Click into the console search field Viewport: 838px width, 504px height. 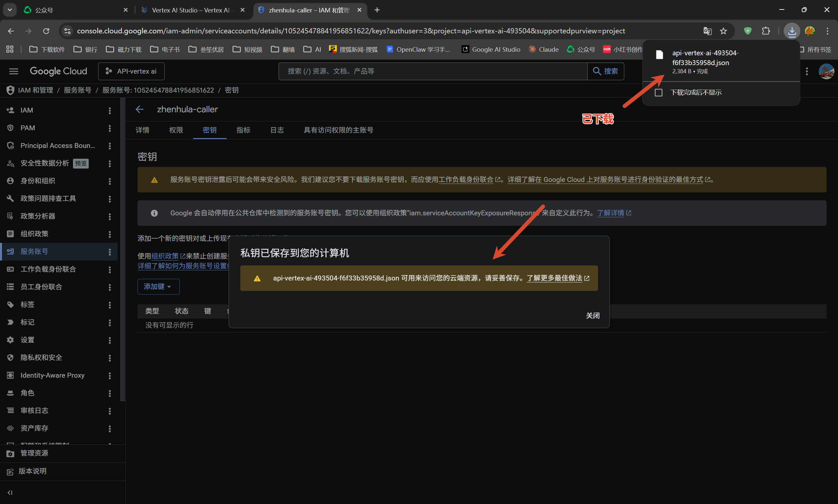(433, 71)
